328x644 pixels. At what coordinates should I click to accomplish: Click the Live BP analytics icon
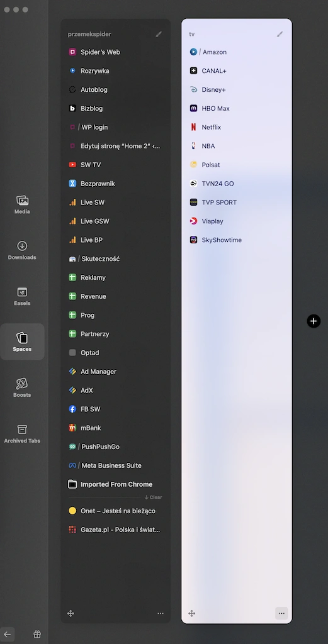click(72, 240)
